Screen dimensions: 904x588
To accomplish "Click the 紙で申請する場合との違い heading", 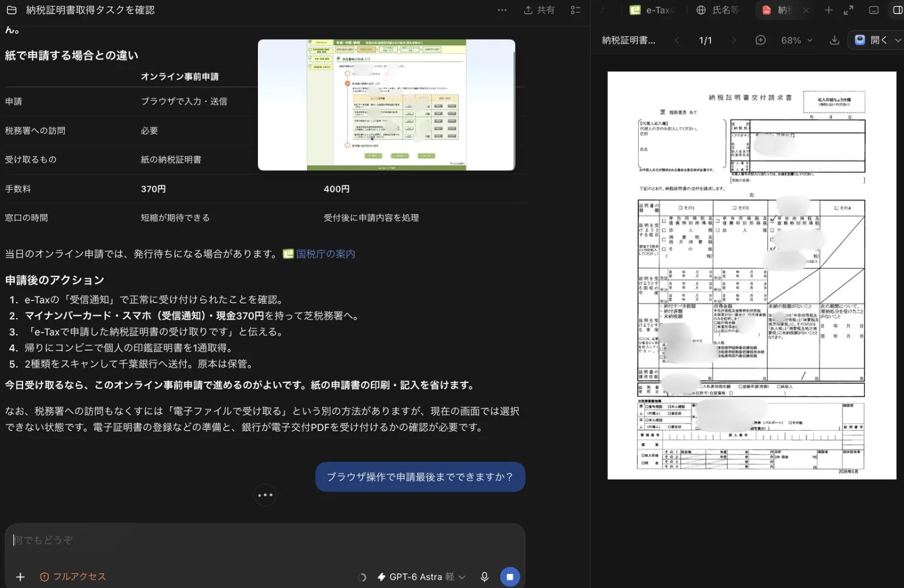I will coord(71,56).
